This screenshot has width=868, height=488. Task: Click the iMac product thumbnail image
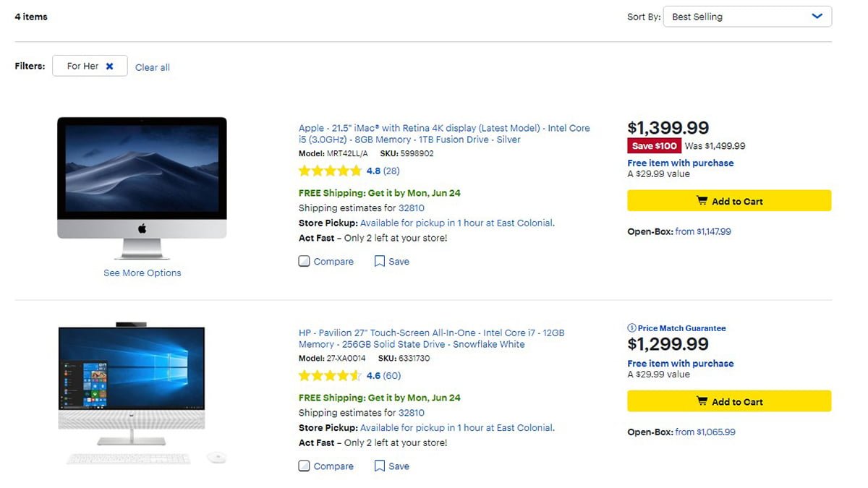point(142,187)
